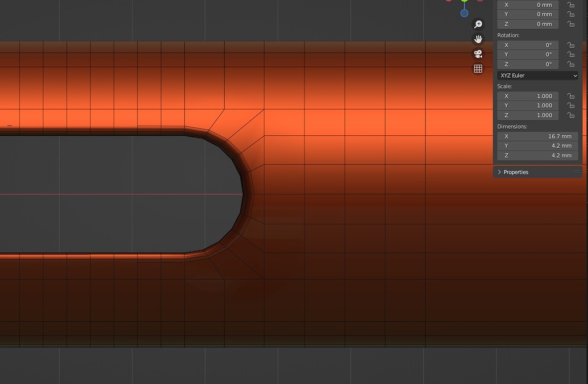Image resolution: width=588 pixels, height=384 pixels.
Task: Open the XYZ Euler rotation mode dropdown
Action: click(537, 76)
